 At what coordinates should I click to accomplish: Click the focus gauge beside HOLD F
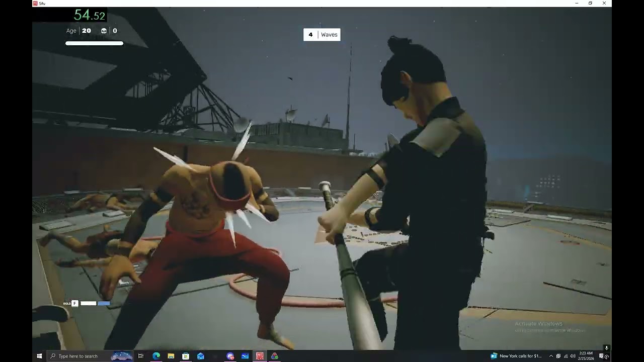95,303
